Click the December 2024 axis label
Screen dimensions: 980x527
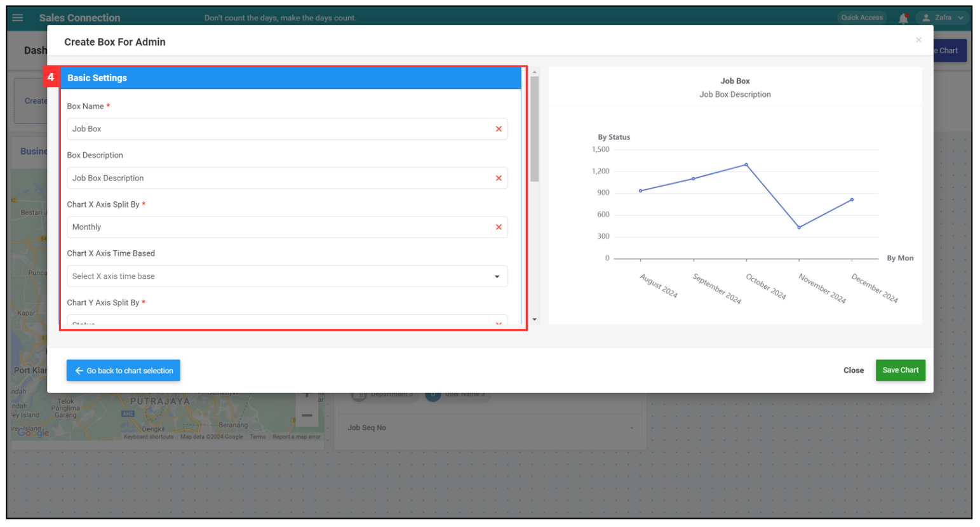(875, 288)
